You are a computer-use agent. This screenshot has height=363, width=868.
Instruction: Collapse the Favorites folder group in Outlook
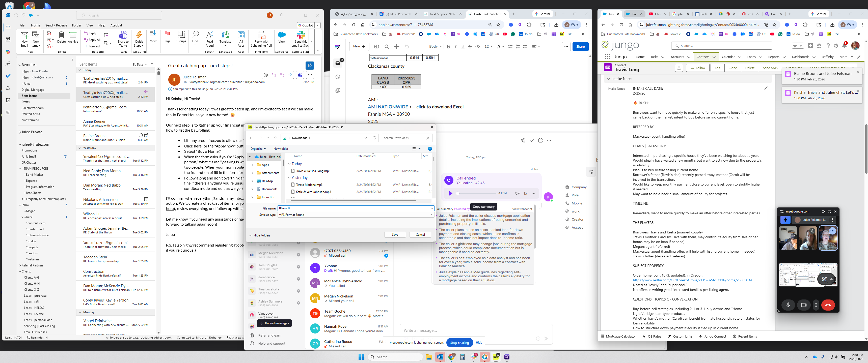point(20,65)
